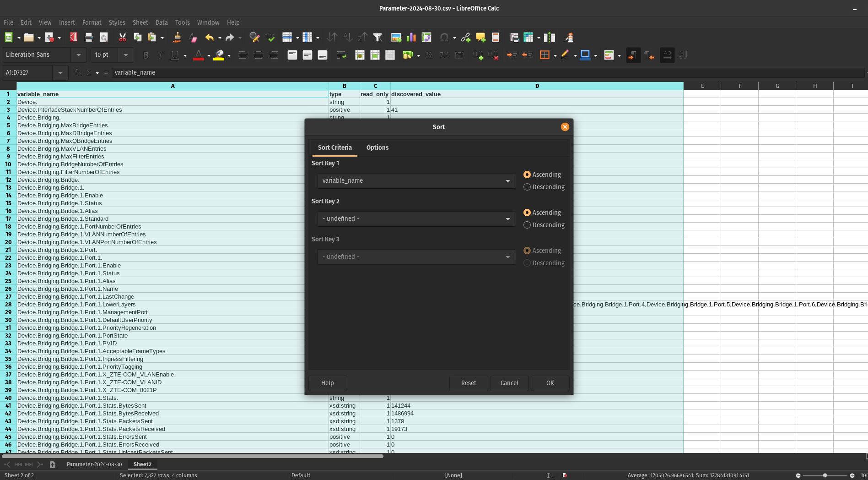Open the Sort Key 1 field dropdown
The height and width of the screenshot is (480, 868).
(507, 180)
